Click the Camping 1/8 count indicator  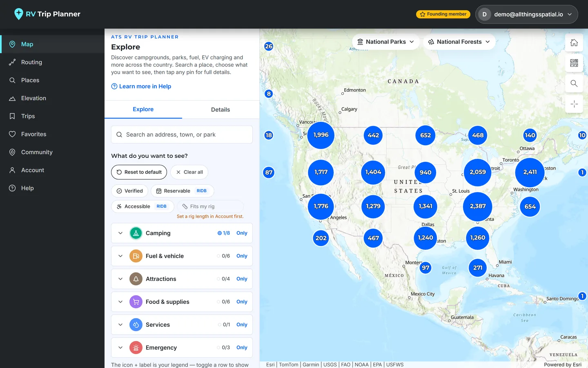tap(224, 233)
